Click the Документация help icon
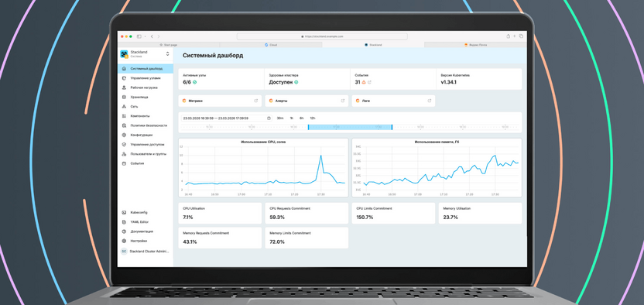Image resolution: width=644 pixels, height=305 pixels. 124,231
